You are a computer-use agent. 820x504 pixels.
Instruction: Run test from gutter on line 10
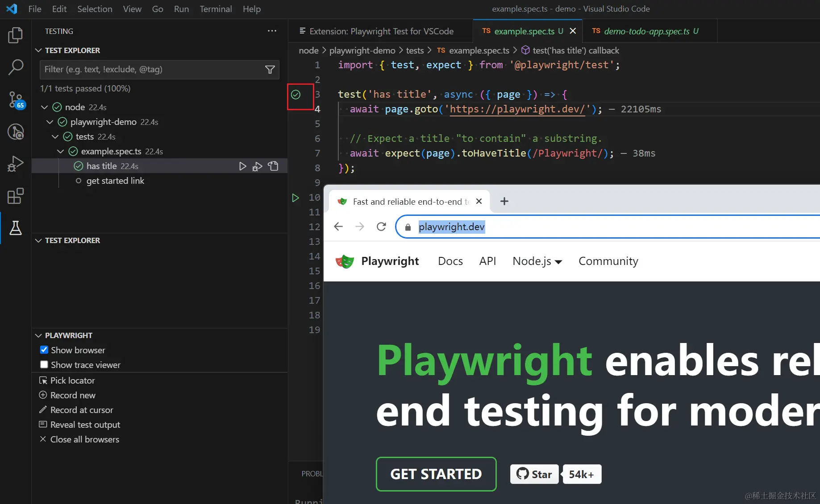point(296,198)
